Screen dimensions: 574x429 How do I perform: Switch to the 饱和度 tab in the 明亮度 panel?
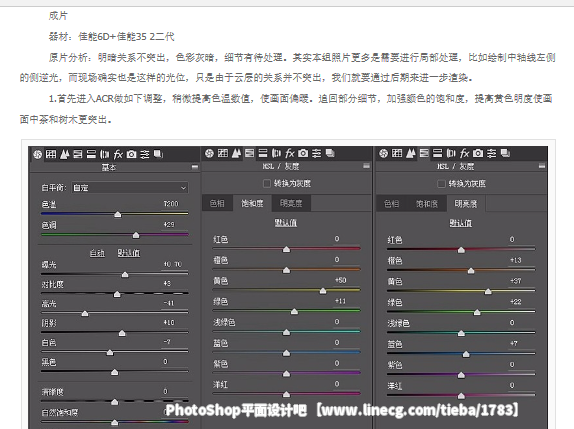click(x=426, y=204)
